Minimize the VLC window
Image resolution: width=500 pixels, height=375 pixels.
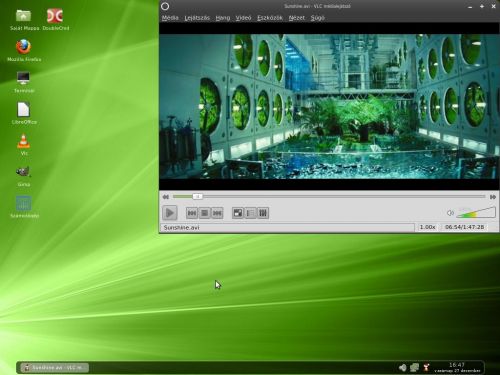coord(470,7)
